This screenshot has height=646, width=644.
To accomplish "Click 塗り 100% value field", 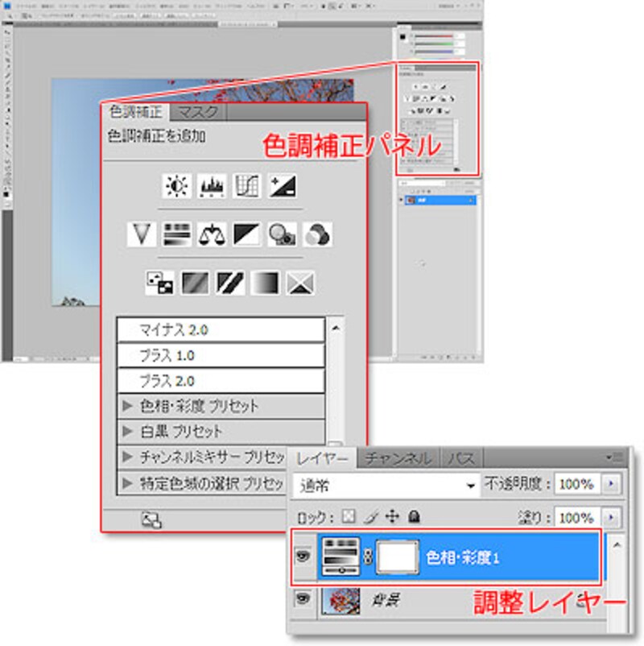I will [576, 517].
